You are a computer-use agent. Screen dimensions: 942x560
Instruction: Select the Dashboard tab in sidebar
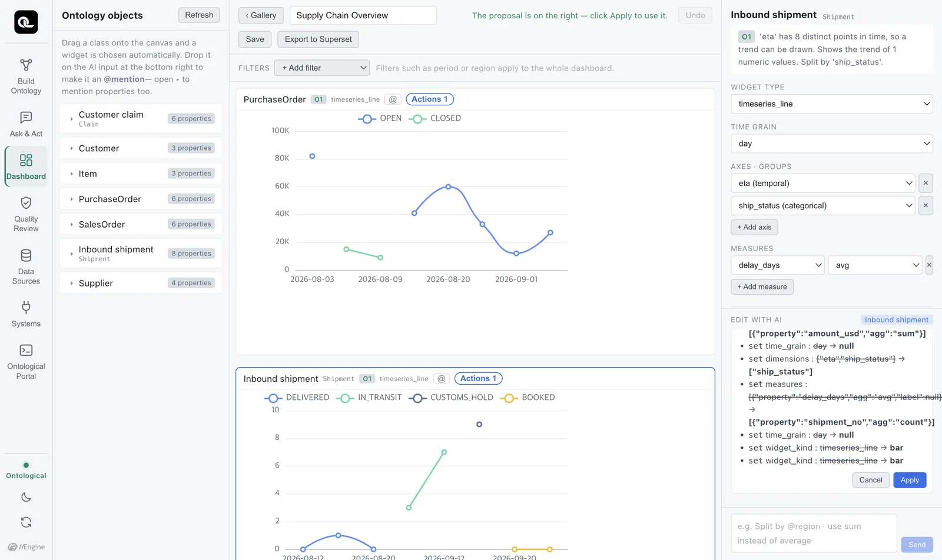point(26,166)
